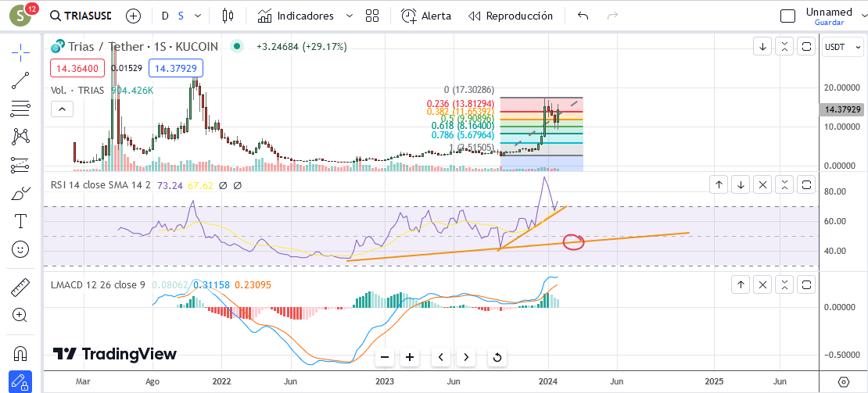Start bar Reproducción mode

point(511,16)
